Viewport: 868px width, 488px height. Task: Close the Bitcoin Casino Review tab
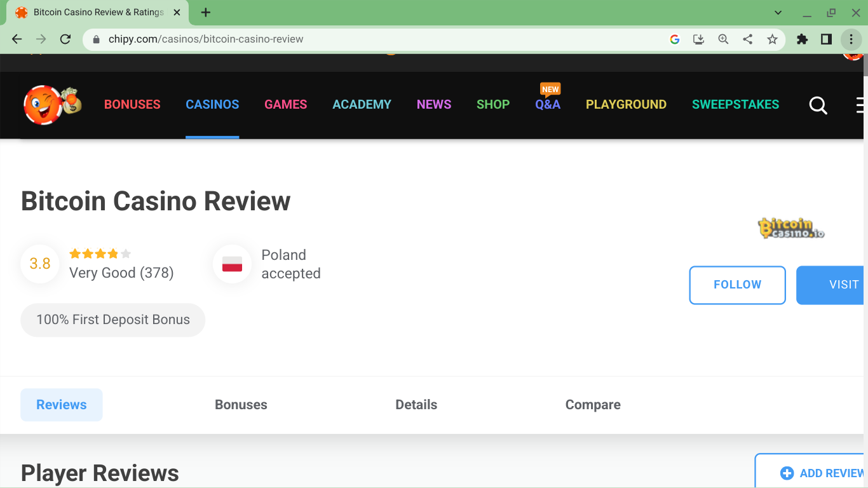[x=177, y=13]
